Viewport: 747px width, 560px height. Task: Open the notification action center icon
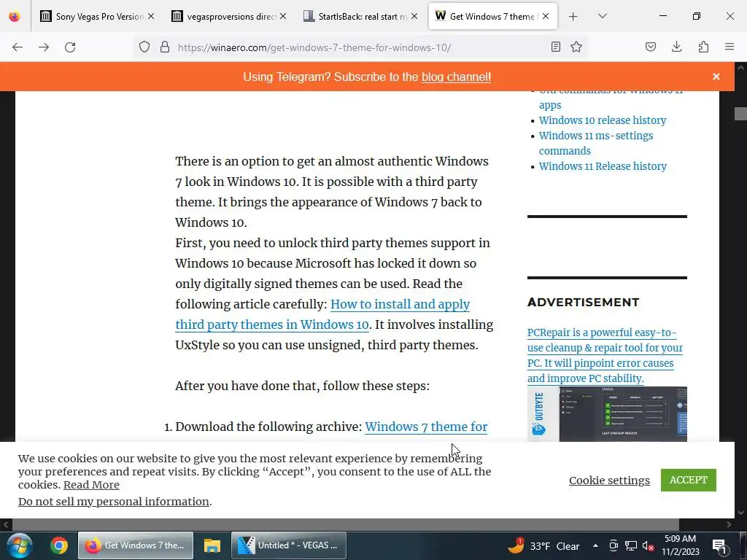click(x=719, y=546)
